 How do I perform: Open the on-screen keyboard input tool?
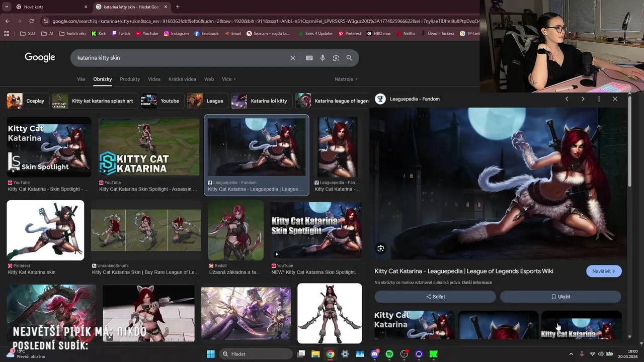pyautogui.click(x=309, y=58)
